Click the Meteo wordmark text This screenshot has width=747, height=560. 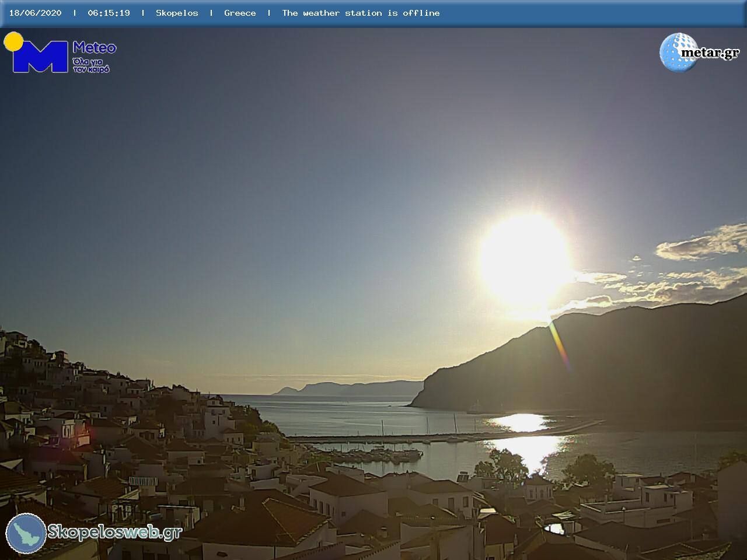tap(95, 48)
